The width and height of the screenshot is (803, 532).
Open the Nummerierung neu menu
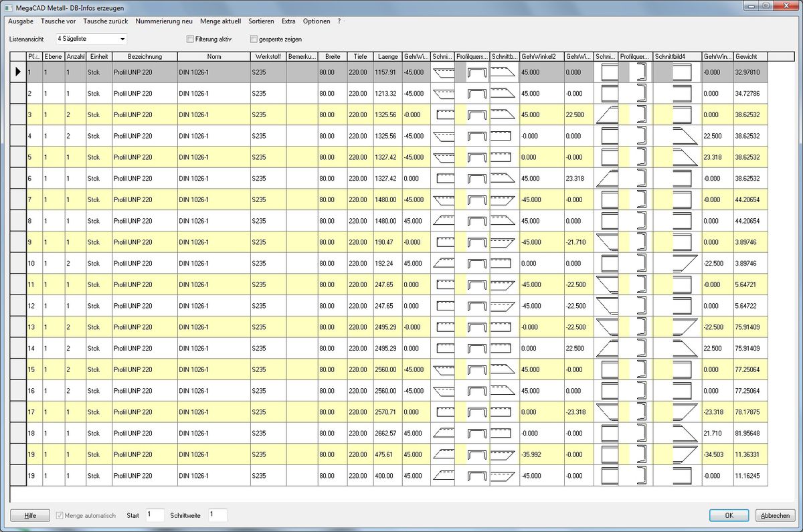[x=164, y=21]
